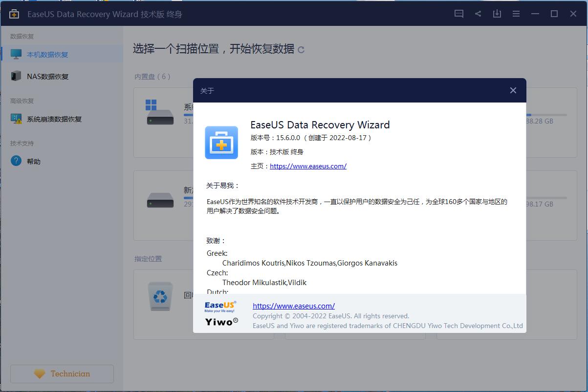This screenshot has height=392, width=588.
Task: Click the 版本：技术版 终身 text
Action: tap(277, 152)
